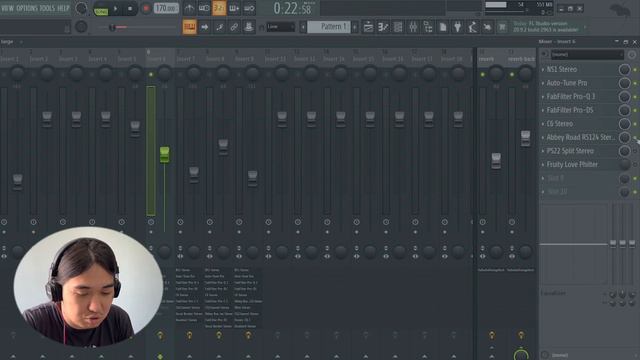This screenshot has height=360, width=640.
Task: Expand Auto-Tune Pro slot arrow menu
Action: click(x=543, y=83)
